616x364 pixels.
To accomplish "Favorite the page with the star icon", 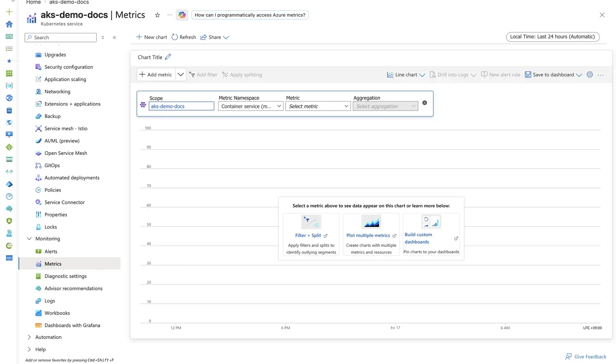I will coord(157,15).
